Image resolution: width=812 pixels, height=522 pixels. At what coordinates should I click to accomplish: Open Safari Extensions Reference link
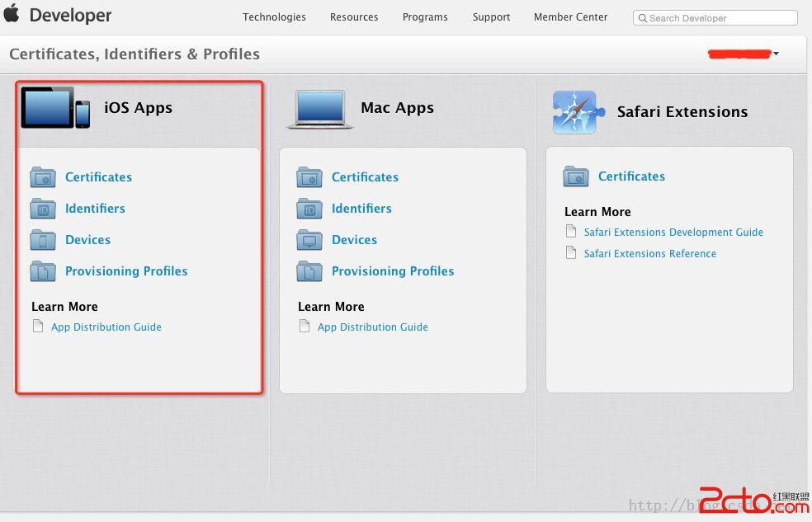tap(650, 253)
